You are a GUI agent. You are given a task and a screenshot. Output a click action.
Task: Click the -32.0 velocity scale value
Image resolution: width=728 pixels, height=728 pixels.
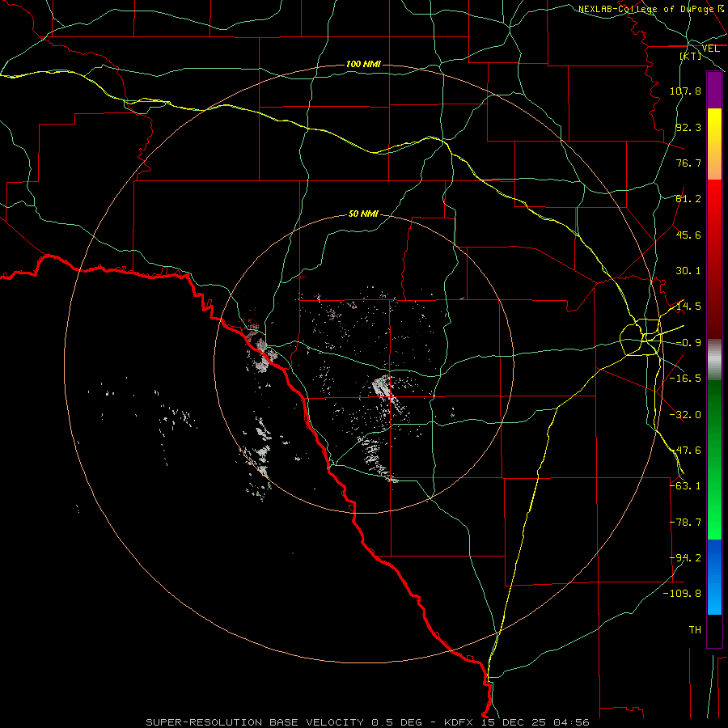(x=685, y=415)
